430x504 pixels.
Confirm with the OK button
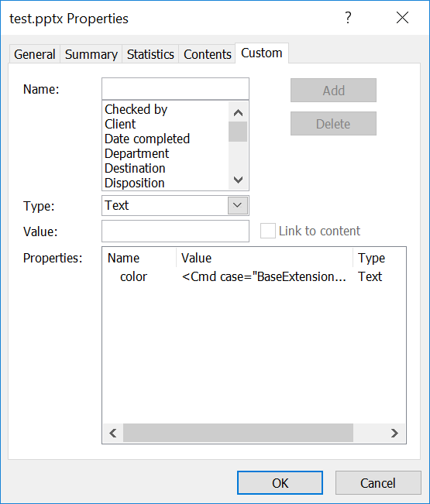tap(280, 483)
